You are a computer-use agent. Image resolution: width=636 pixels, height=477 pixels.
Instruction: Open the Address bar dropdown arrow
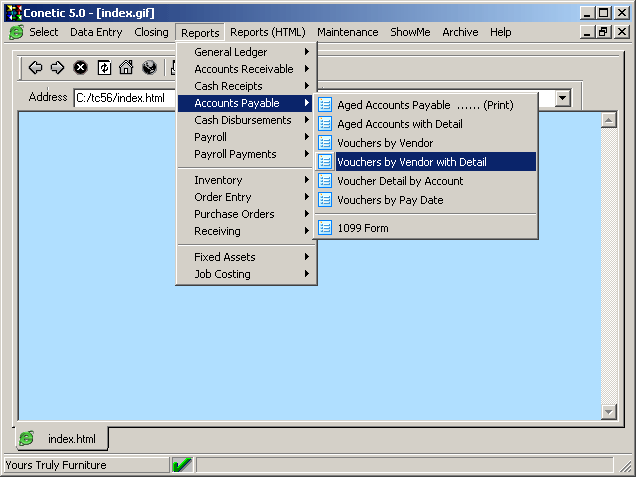[562, 98]
